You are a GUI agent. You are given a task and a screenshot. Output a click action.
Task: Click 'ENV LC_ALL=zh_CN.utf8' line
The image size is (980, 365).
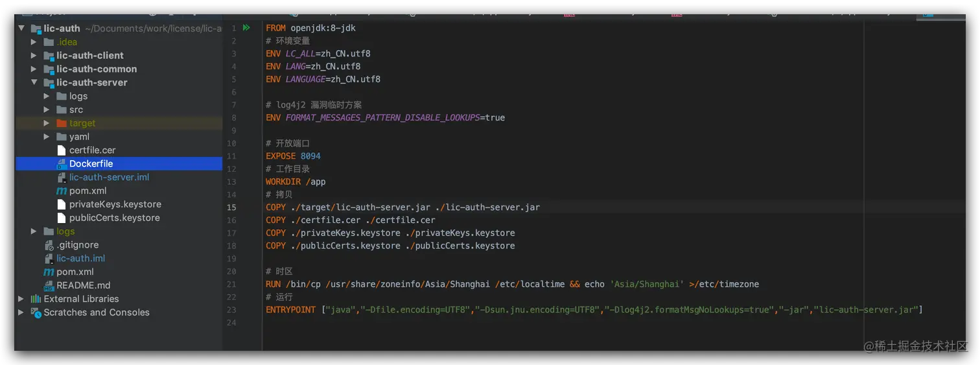(318, 54)
